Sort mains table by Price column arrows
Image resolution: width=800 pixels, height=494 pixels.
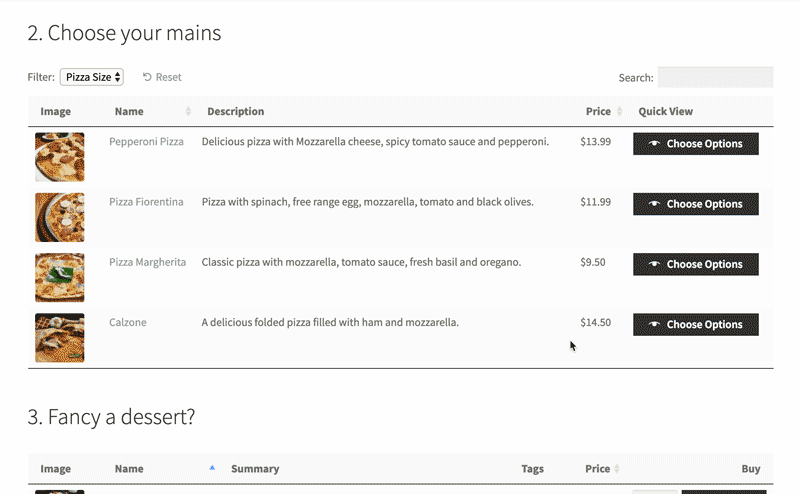(x=619, y=111)
